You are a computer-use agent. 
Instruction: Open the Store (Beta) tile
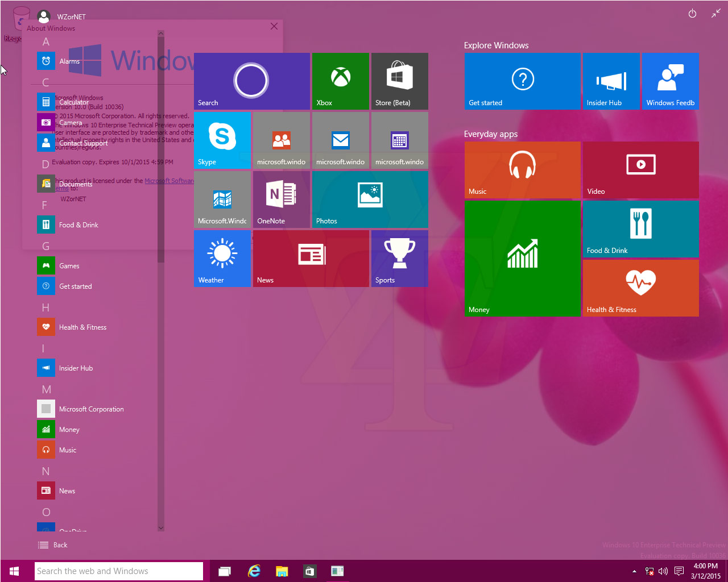[x=399, y=81]
